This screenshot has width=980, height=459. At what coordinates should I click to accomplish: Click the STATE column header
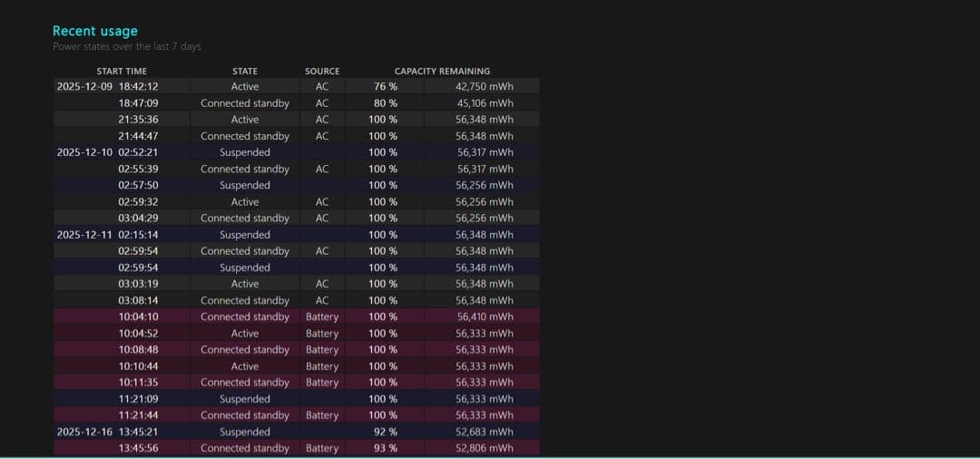tap(244, 71)
